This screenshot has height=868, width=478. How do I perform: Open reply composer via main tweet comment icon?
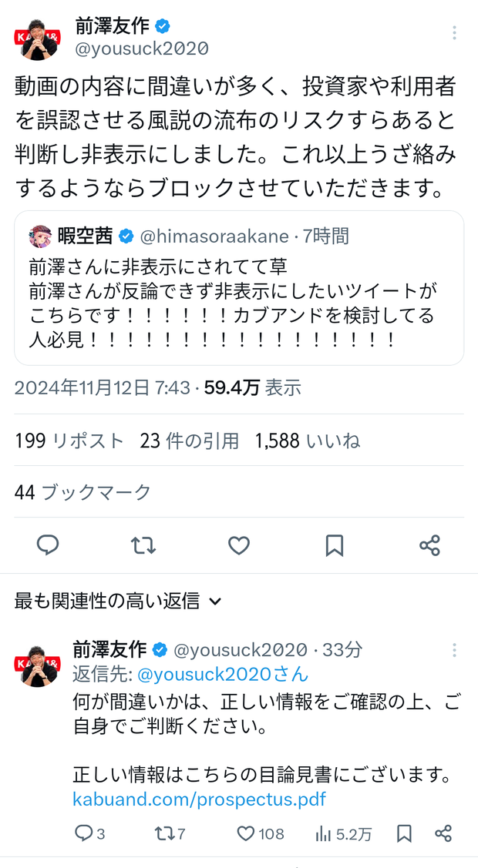[x=48, y=545]
